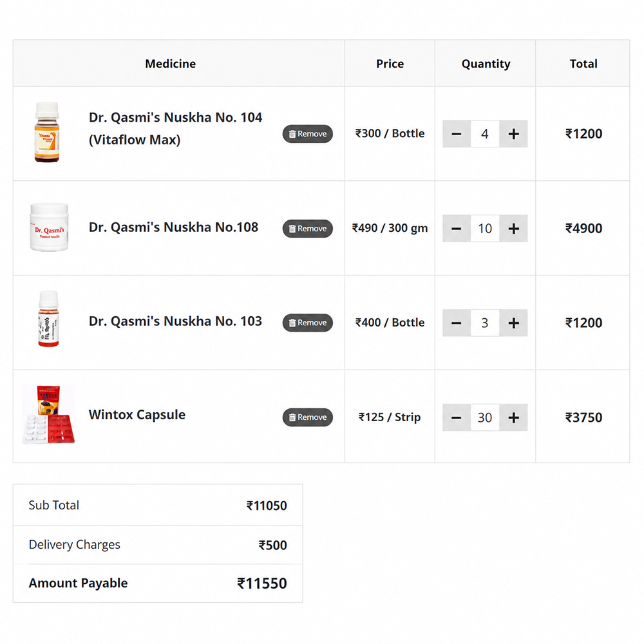The height and width of the screenshot is (644, 644).
Task: Increase quantity of Nuskha No.108
Action: coord(513,229)
